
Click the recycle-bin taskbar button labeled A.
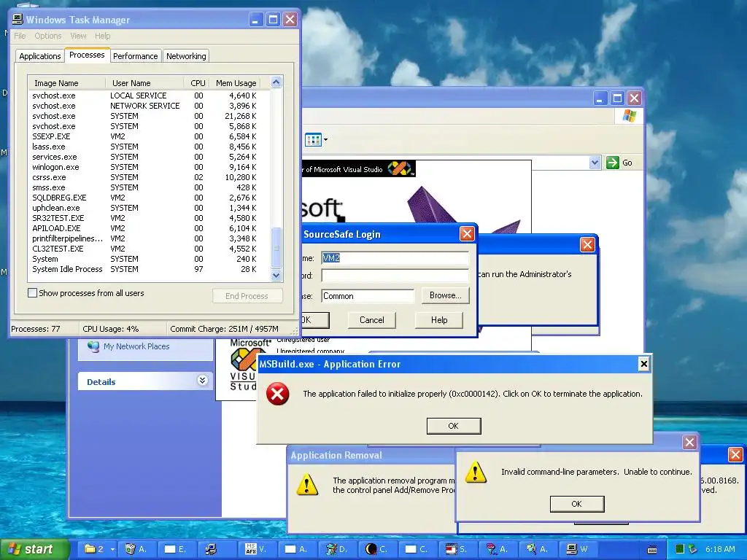coord(136,549)
